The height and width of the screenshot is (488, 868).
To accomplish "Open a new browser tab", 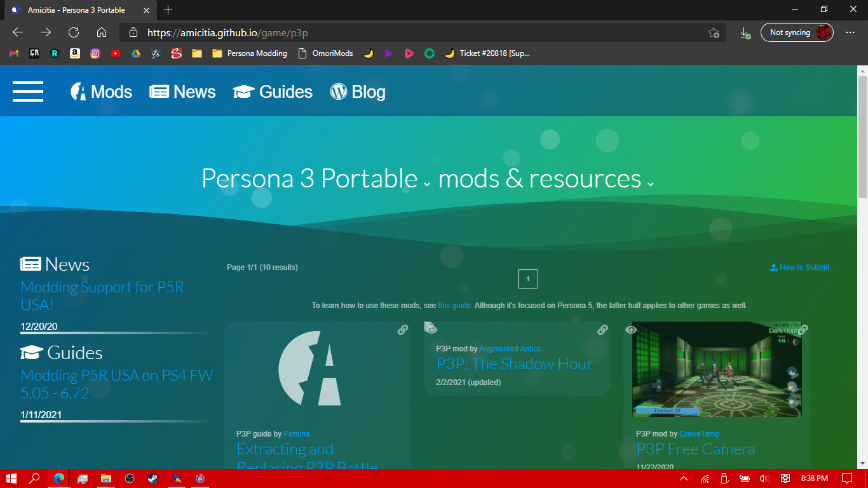I will pos(168,10).
